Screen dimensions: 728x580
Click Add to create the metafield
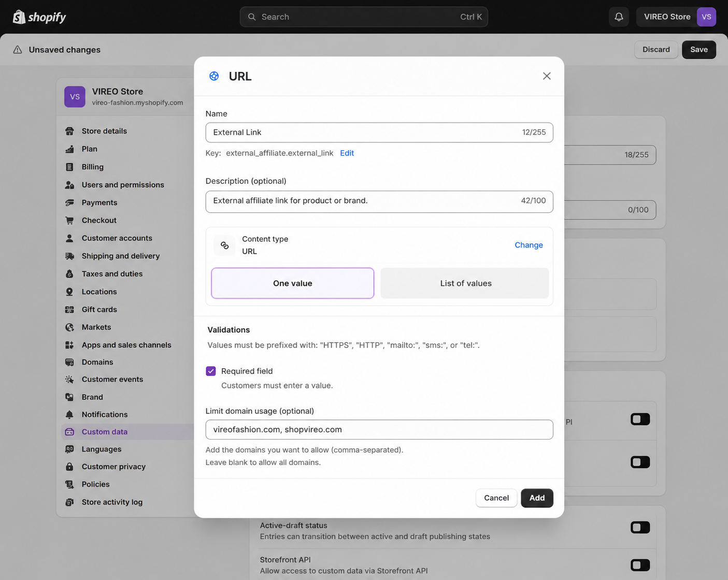click(537, 498)
